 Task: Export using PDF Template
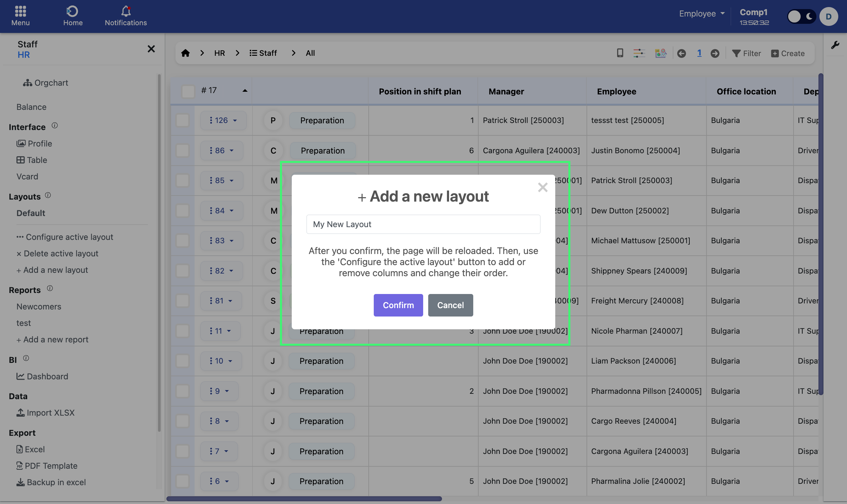click(46, 466)
